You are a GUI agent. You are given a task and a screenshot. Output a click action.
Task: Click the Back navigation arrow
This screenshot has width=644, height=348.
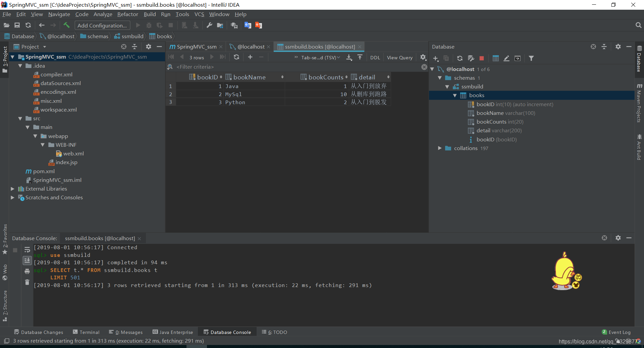42,25
